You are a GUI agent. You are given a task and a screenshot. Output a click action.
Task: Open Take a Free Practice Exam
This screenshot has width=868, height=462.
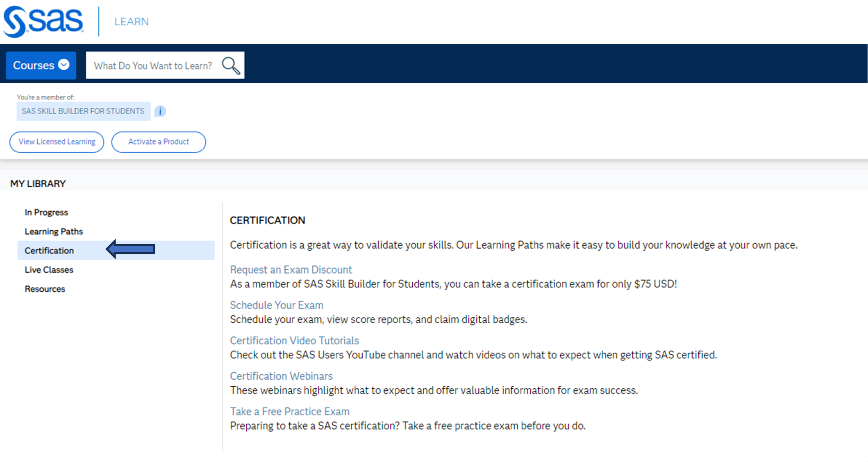point(290,411)
